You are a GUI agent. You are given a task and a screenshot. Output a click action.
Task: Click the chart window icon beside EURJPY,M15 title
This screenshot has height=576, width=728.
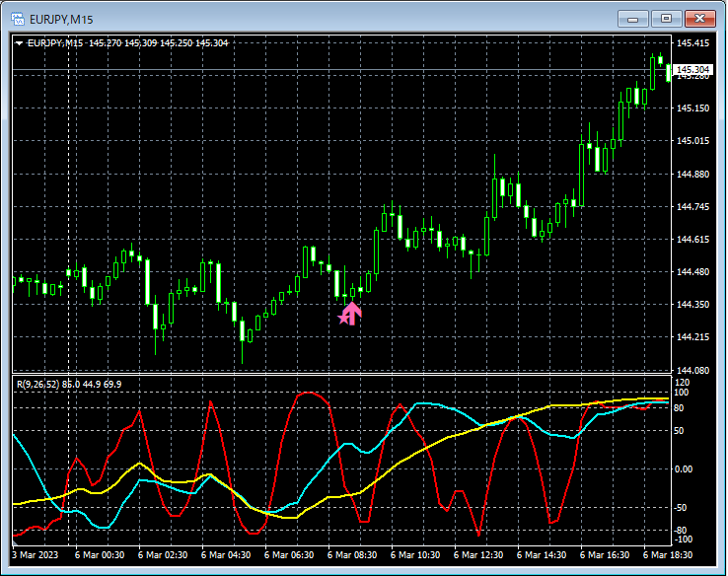(x=18, y=19)
